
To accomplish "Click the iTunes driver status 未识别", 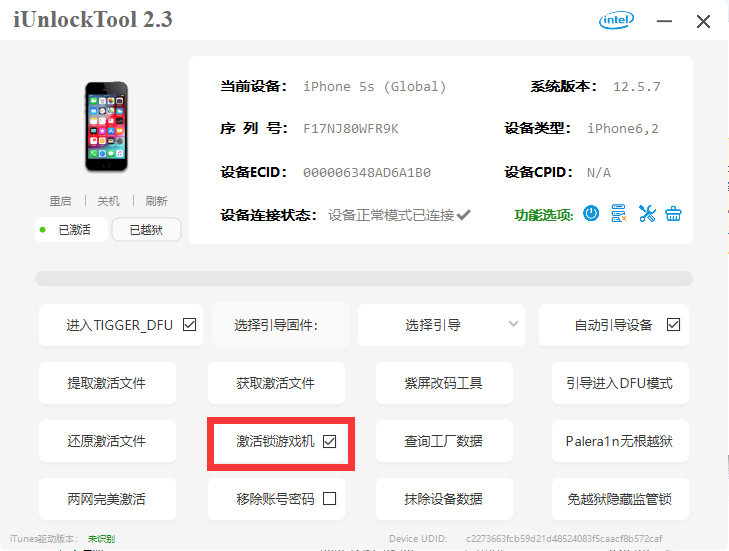I will 101,539.
